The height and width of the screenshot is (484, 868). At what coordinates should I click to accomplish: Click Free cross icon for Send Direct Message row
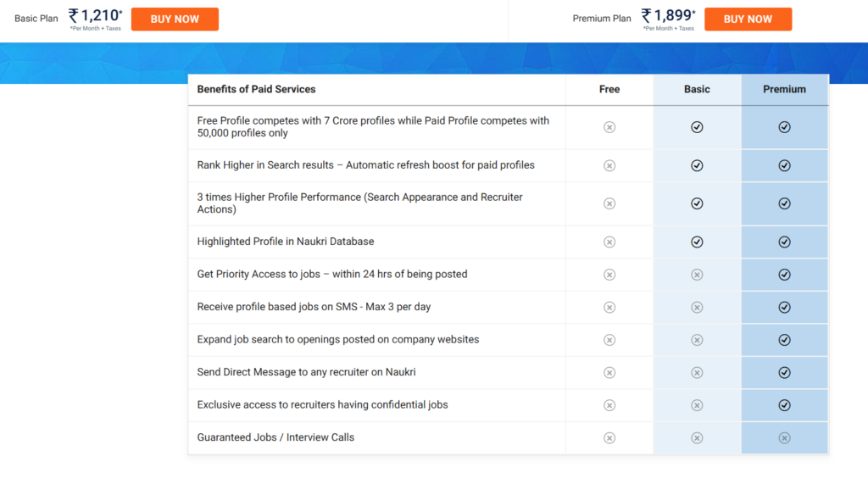click(x=609, y=373)
